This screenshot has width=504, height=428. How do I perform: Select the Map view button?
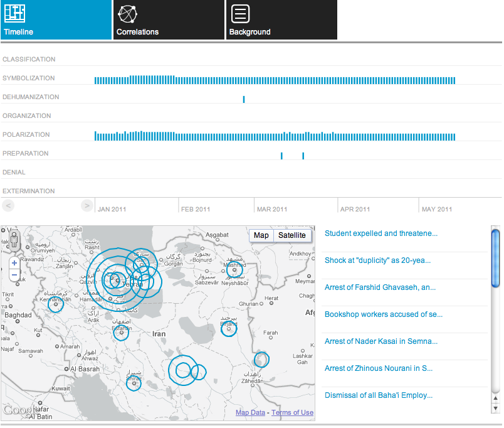[261, 235]
